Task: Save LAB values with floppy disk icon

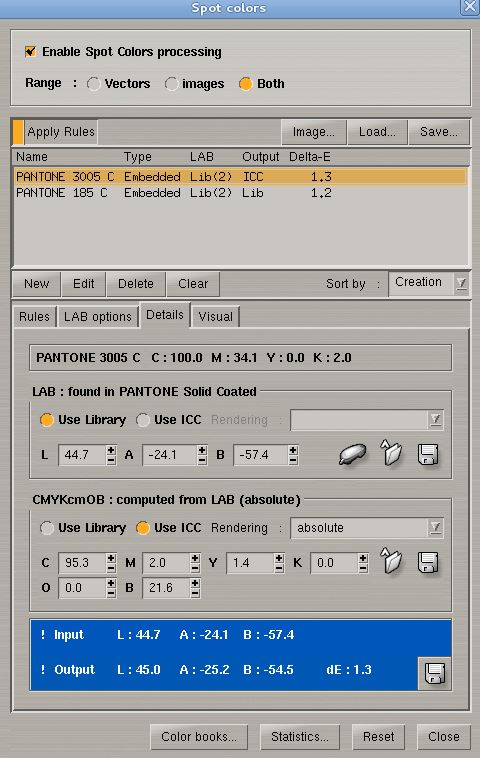Action: pyautogui.click(x=428, y=454)
